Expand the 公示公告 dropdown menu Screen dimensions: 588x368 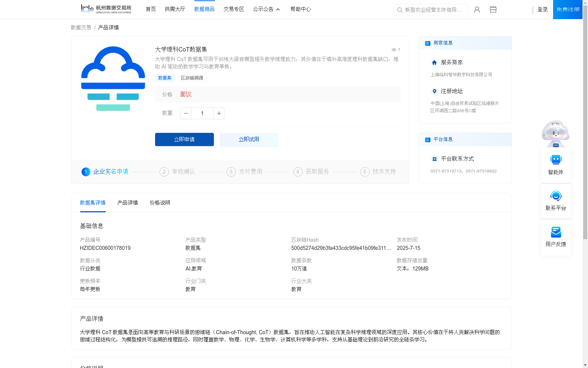click(x=266, y=9)
